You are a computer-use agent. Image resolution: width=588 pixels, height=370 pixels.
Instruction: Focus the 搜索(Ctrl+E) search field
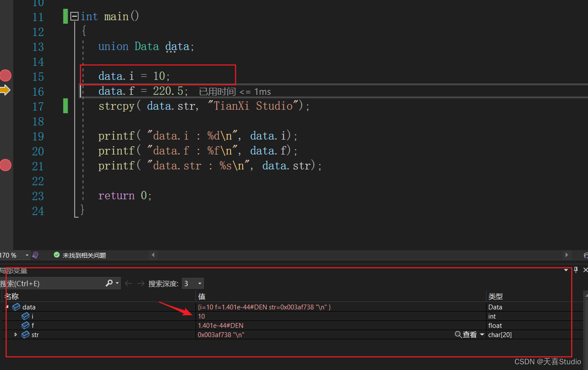point(52,284)
